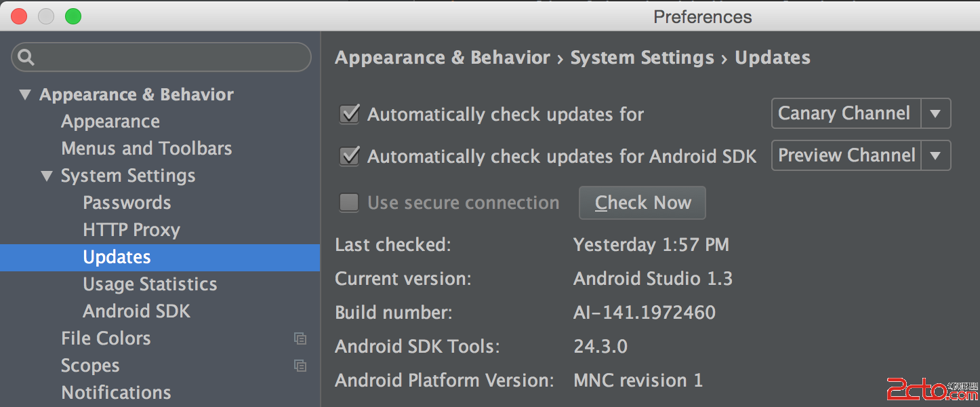Select Passwords in the settings tree
The height and width of the screenshot is (407, 980).
(127, 203)
